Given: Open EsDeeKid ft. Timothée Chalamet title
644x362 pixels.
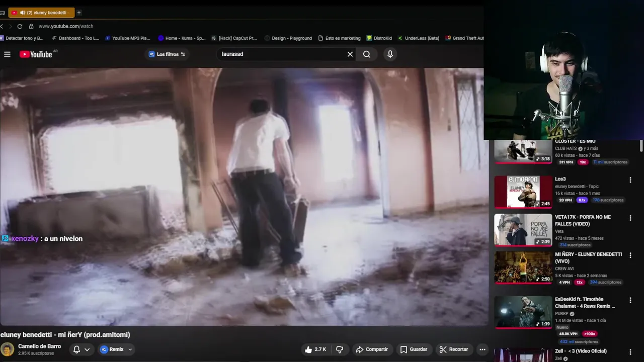Looking at the screenshot, I should pos(585,303).
